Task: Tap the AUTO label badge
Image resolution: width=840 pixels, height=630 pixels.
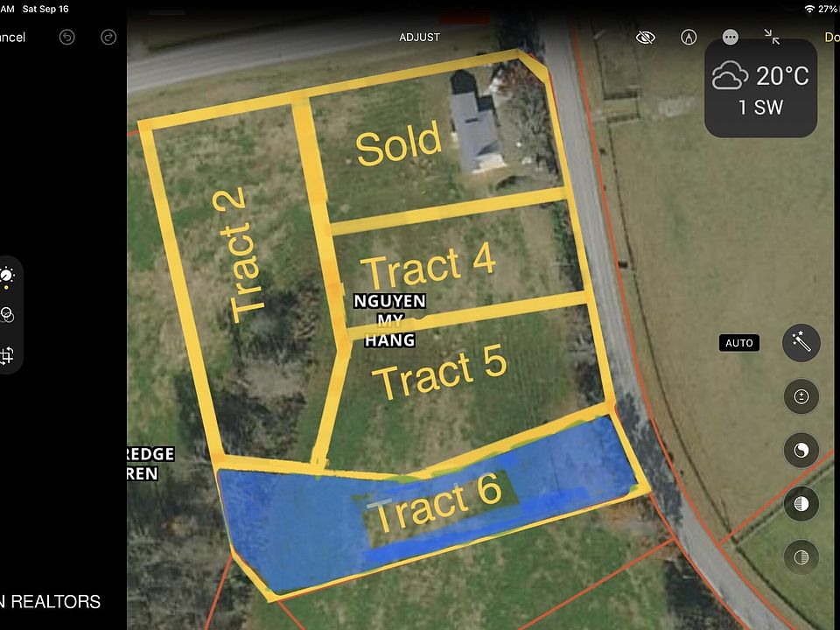Action: 739,343
